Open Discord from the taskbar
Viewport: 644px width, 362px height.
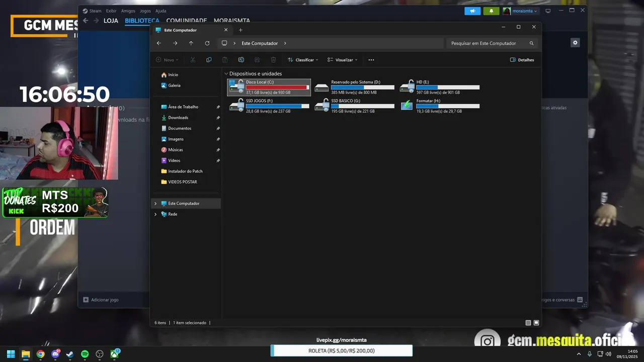coord(55,354)
